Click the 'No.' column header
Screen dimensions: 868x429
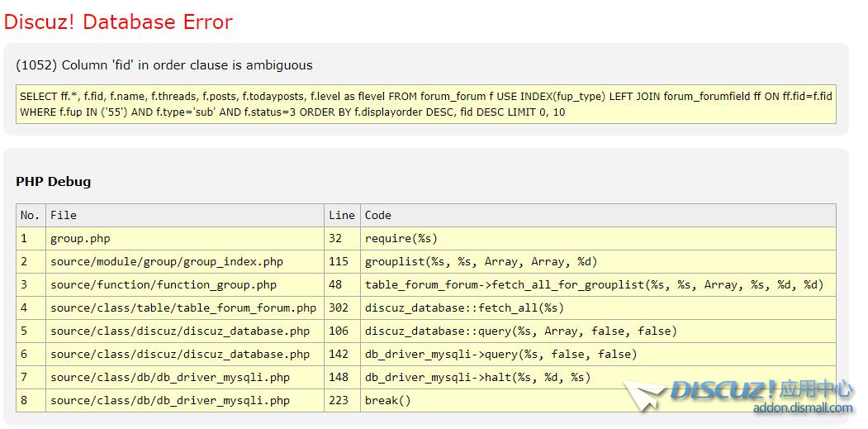(31, 215)
